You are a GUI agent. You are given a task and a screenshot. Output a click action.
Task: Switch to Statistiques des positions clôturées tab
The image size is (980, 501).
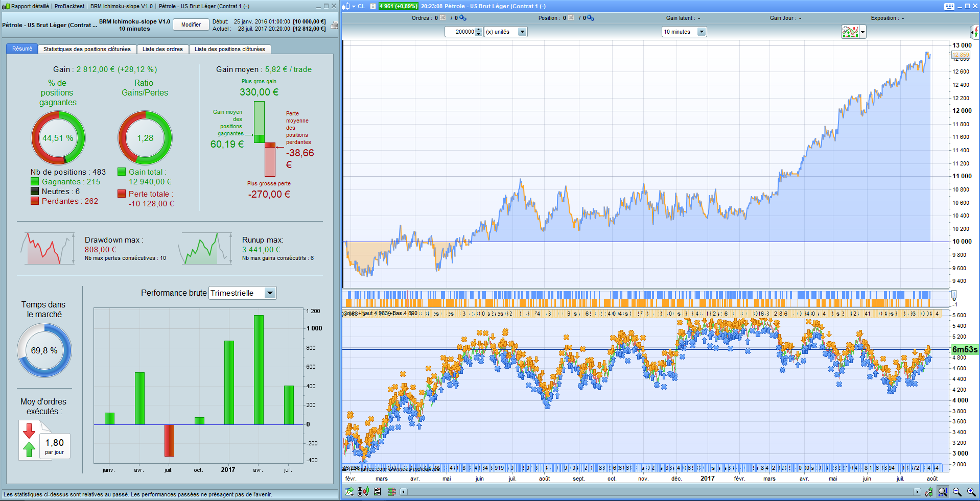pyautogui.click(x=87, y=49)
